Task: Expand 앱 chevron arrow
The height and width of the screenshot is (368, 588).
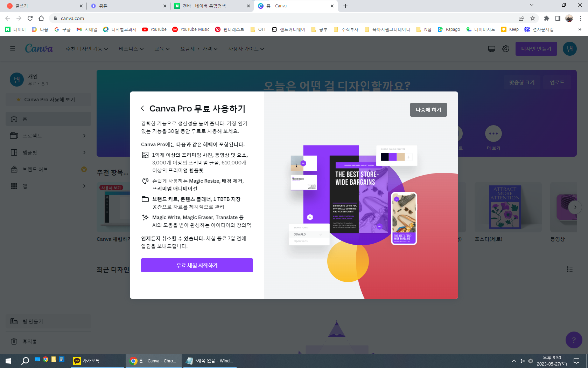Action: pyautogui.click(x=84, y=186)
